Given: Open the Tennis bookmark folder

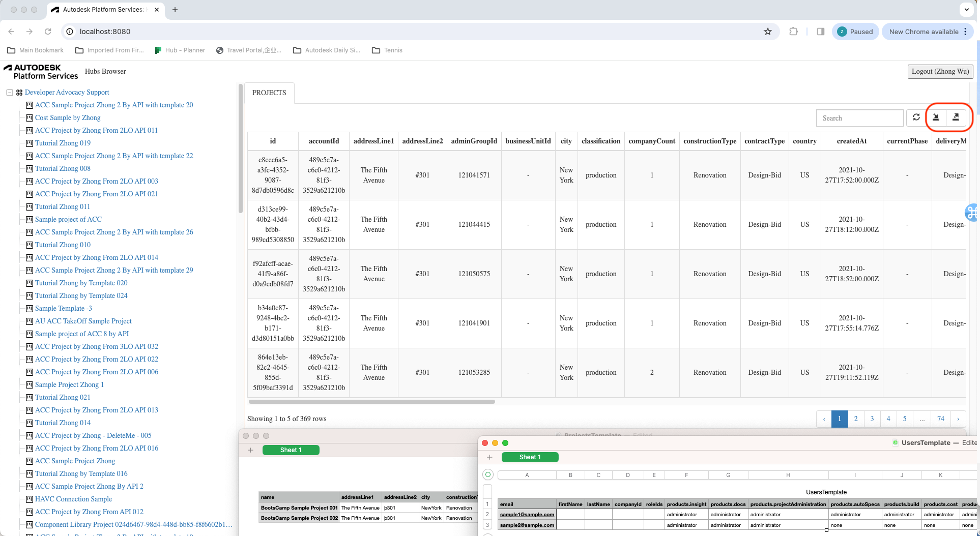Looking at the screenshot, I should [x=387, y=50].
